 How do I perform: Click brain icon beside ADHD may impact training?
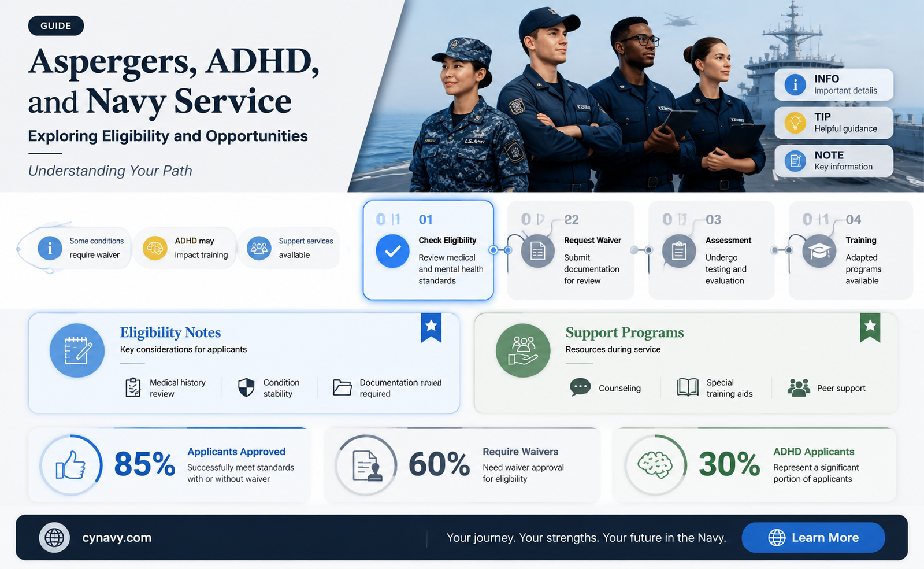(155, 248)
